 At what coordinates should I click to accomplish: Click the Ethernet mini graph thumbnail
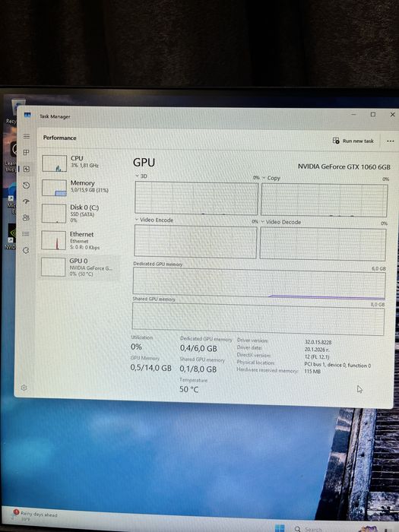click(x=53, y=241)
